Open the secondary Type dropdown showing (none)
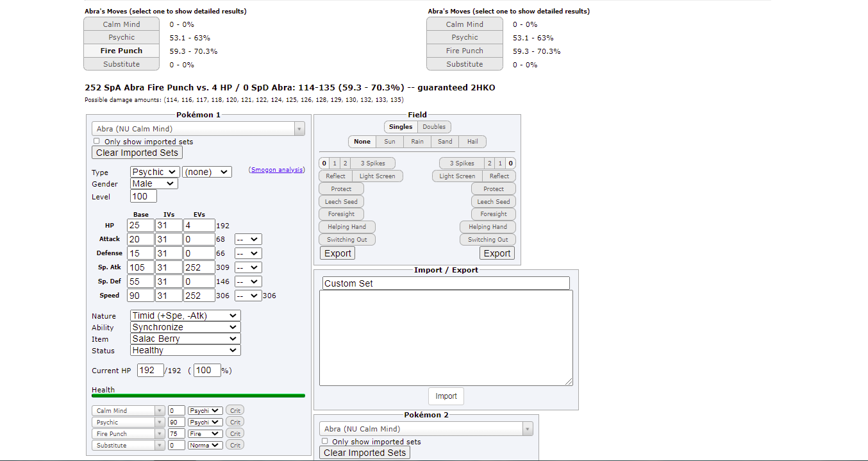868x461 pixels. 206,172
